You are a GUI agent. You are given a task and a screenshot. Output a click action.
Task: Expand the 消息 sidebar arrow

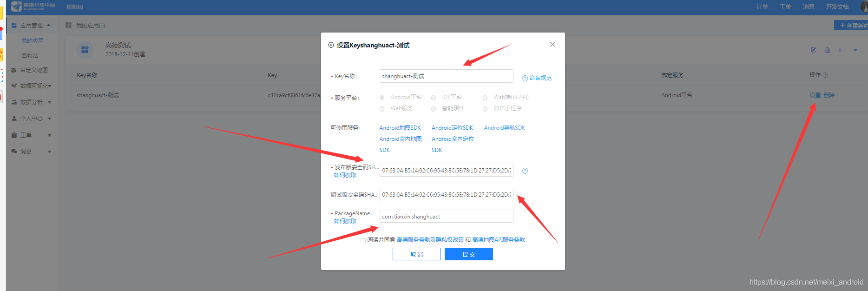coord(50,152)
